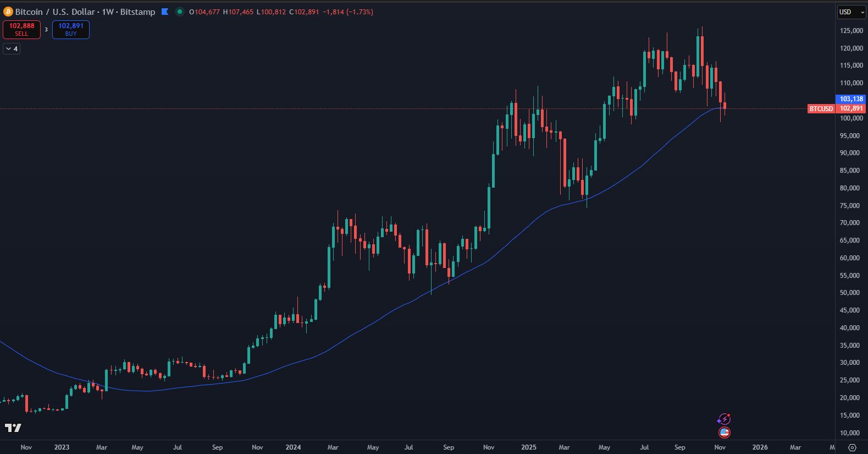Viewport: 868px width, 454px height.
Task: Click the spread value between Sell and Buy
Action: [x=46, y=30]
